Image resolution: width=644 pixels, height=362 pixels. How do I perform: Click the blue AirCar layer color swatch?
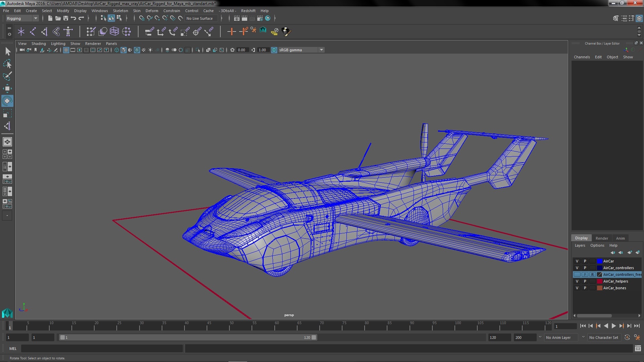[600, 261]
